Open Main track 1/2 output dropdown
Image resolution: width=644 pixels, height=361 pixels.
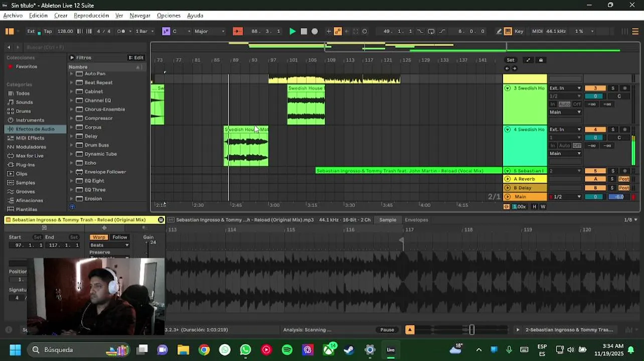(x=565, y=197)
